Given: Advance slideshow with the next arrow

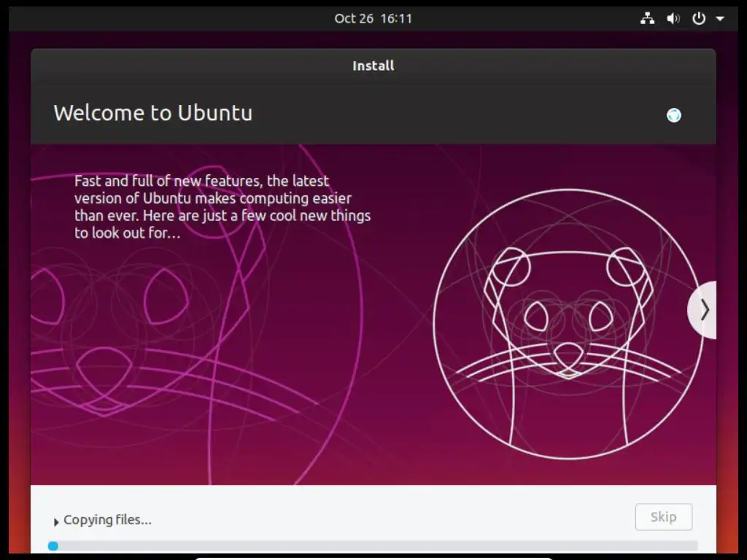Looking at the screenshot, I should coord(703,310).
